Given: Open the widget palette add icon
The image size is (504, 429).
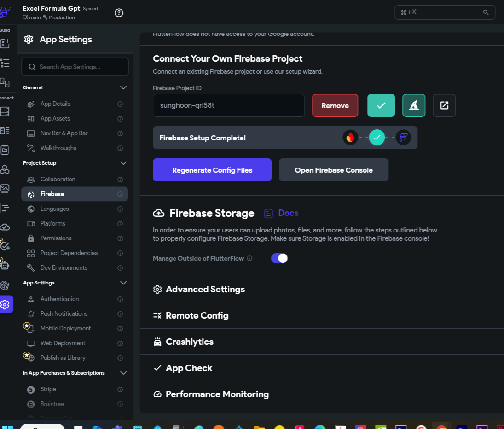Looking at the screenshot, I should click(5, 43).
